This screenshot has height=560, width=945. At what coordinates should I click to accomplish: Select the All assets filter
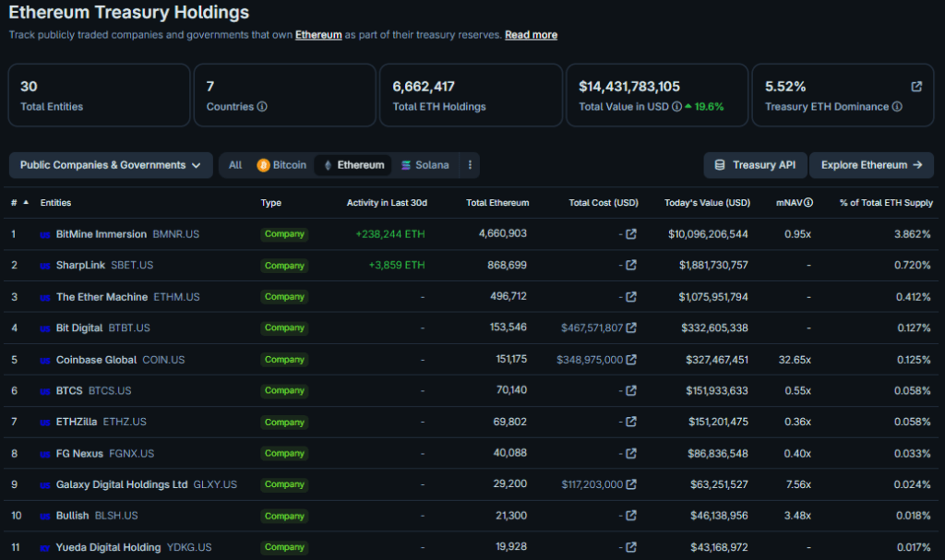point(235,165)
